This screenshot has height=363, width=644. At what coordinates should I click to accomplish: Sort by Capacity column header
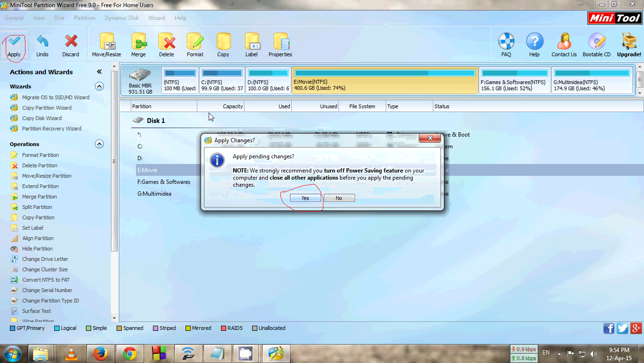(221, 106)
